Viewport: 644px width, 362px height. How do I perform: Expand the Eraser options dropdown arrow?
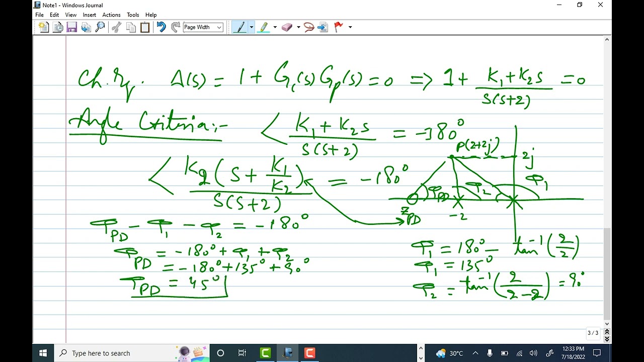click(298, 27)
